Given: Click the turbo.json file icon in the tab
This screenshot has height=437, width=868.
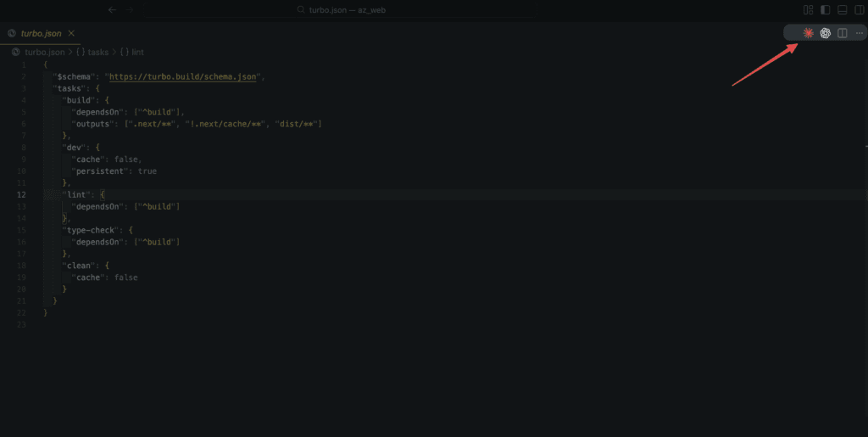Looking at the screenshot, I should tap(12, 33).
